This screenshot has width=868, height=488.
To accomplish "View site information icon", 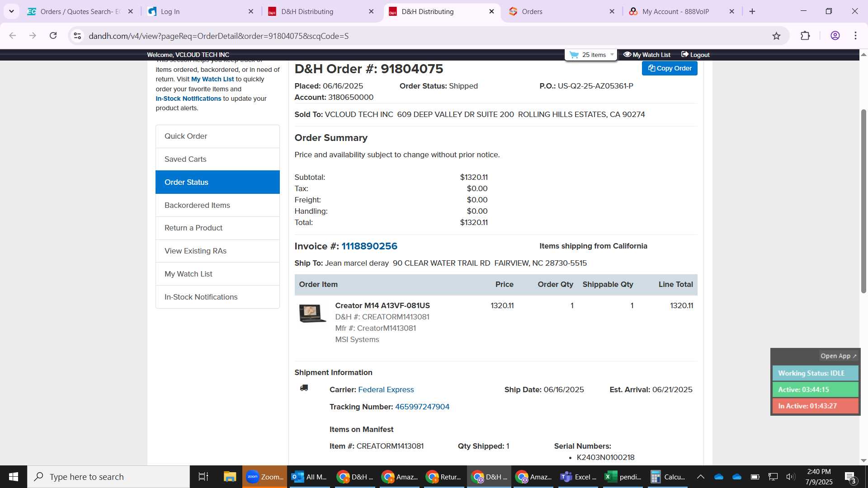I will click(77, 36).
